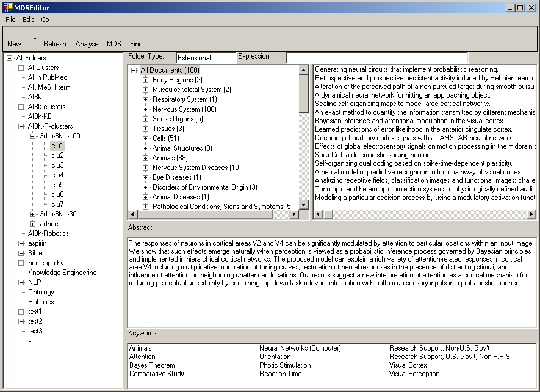The width and height of the screenshot is (540, 392).
Task: Expand the homeopathy folder
Action: [21, 263]
